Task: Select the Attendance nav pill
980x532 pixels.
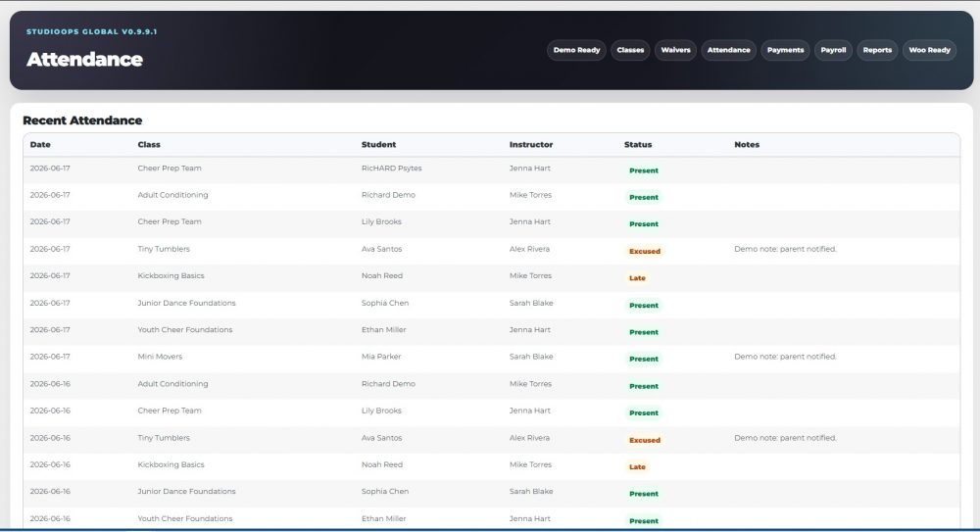Action: pyautogui.click(x=729, y=50)
